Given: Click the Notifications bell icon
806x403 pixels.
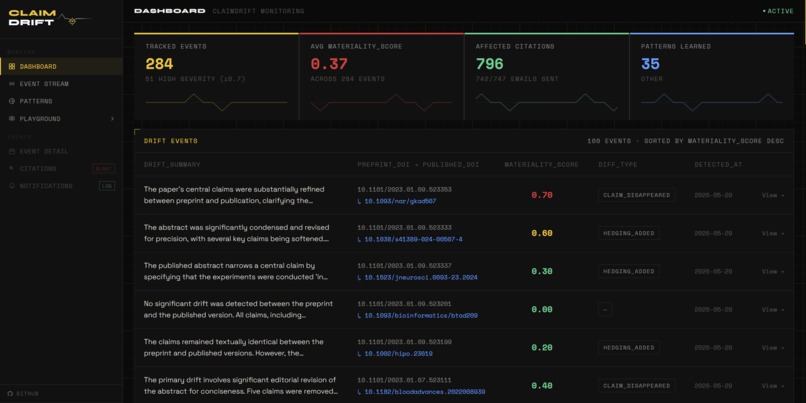Looking at the screenshot, I should coord(12,186).
